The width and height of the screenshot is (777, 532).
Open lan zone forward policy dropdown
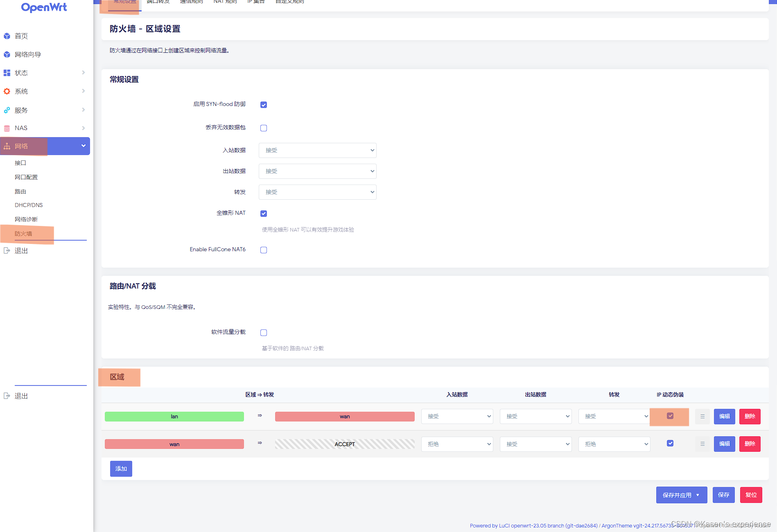click(614, 417)
